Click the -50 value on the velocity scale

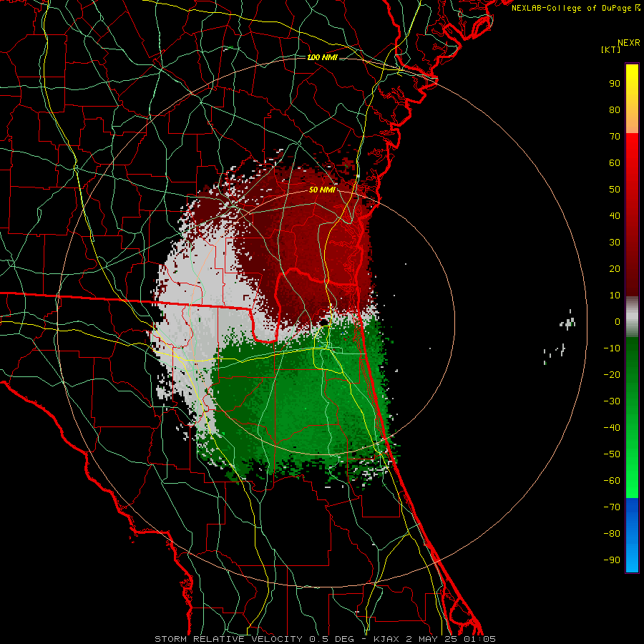(612, 454)
